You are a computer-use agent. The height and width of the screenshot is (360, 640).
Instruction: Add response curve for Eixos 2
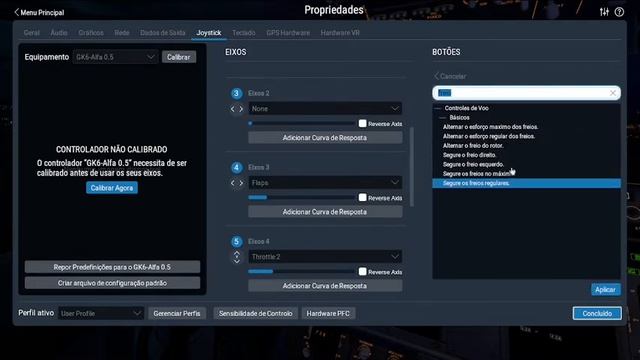[x=325, y=138]
